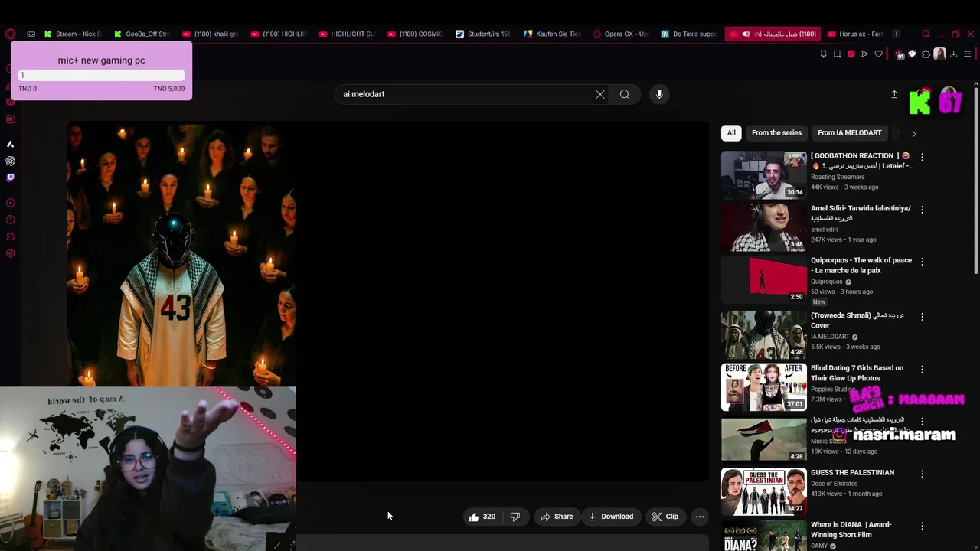
Task: Open the browser extensions puzzle icon
Action: click(x=926, y=54)
